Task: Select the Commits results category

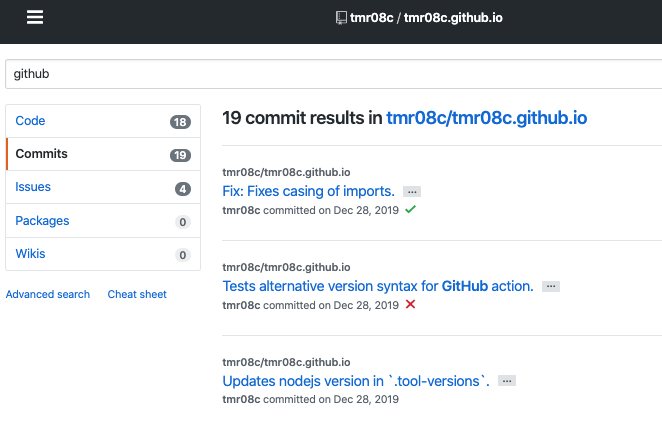Action: 103,154
